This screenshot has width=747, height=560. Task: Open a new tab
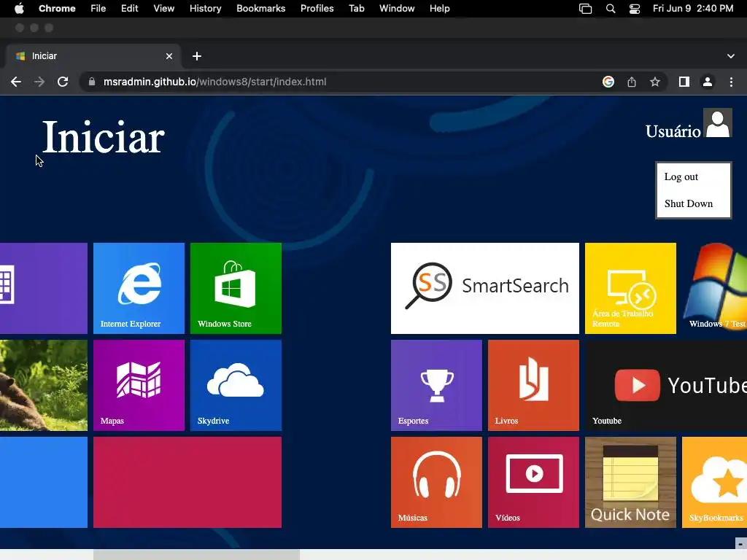[x=197, y=56]
